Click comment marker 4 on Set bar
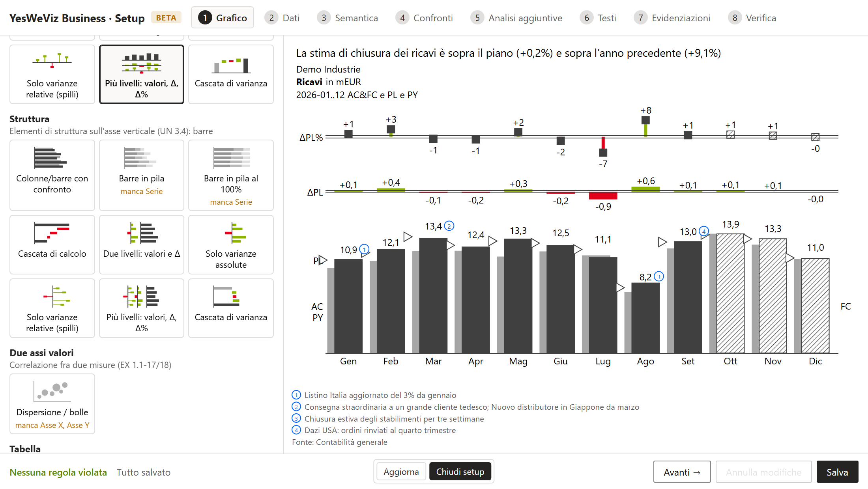This screenshot has width=868, height=489. tap(704, 231)
